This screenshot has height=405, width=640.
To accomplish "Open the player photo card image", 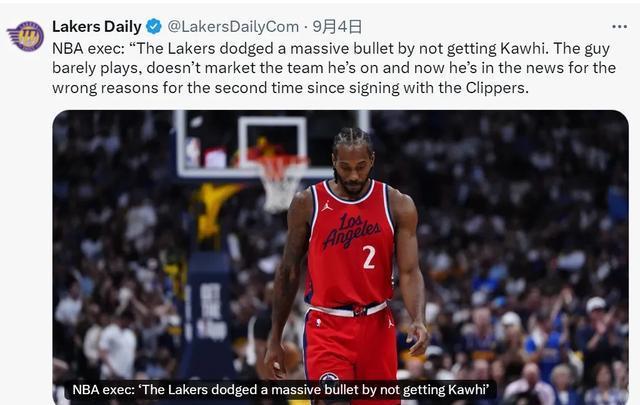I will 340,257.
